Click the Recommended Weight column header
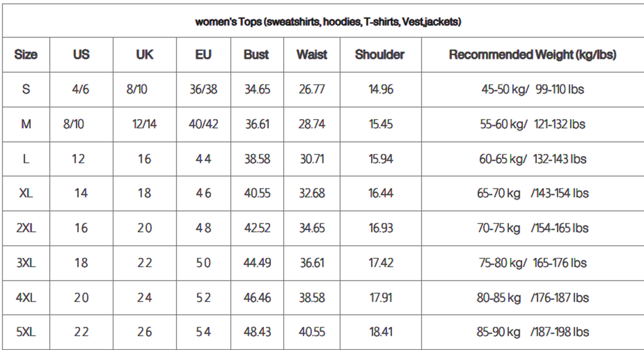Image resolution: width=644 pixels, height=350 pixels. click(x=533, y=55)
